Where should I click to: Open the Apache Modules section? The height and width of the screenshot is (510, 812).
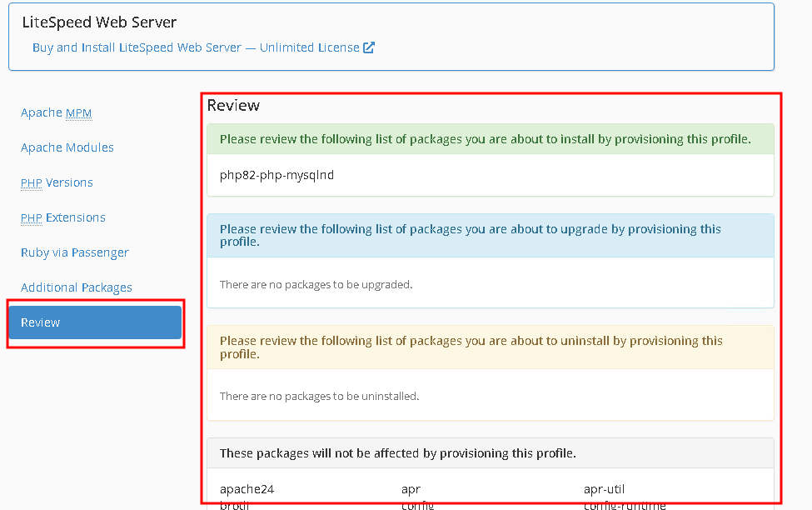(x=67, y=147)
